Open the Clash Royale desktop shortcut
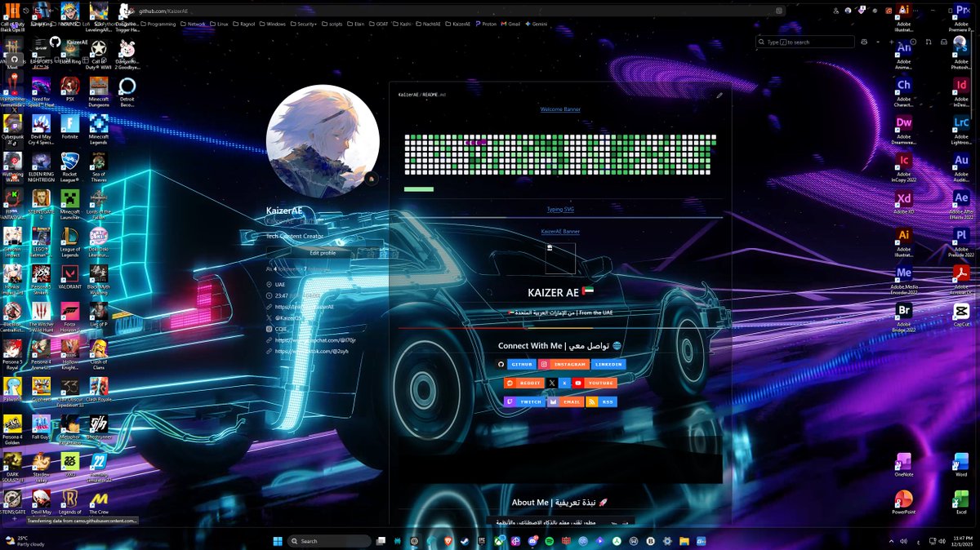The width and height of the screenshot is (980, 550). pos(99,391)
